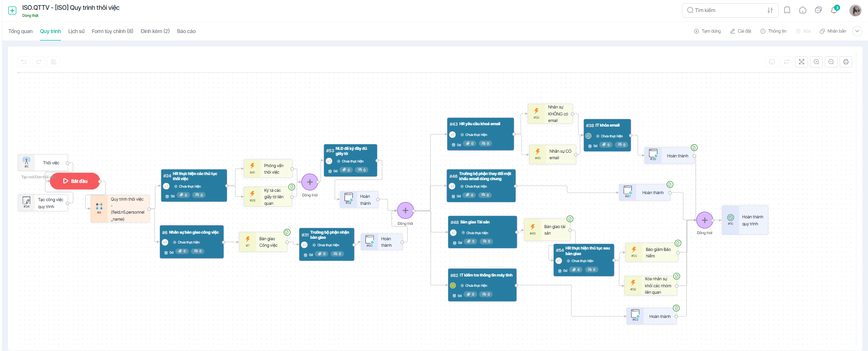Click the bookmark icon in header
The width and height of the screenshot is (868, 351).
[787, 10]
